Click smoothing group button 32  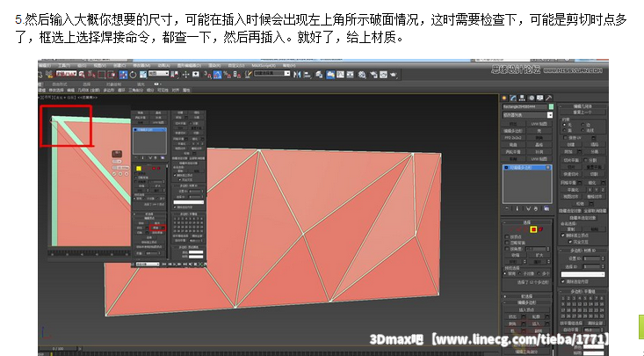click(602, 316)
